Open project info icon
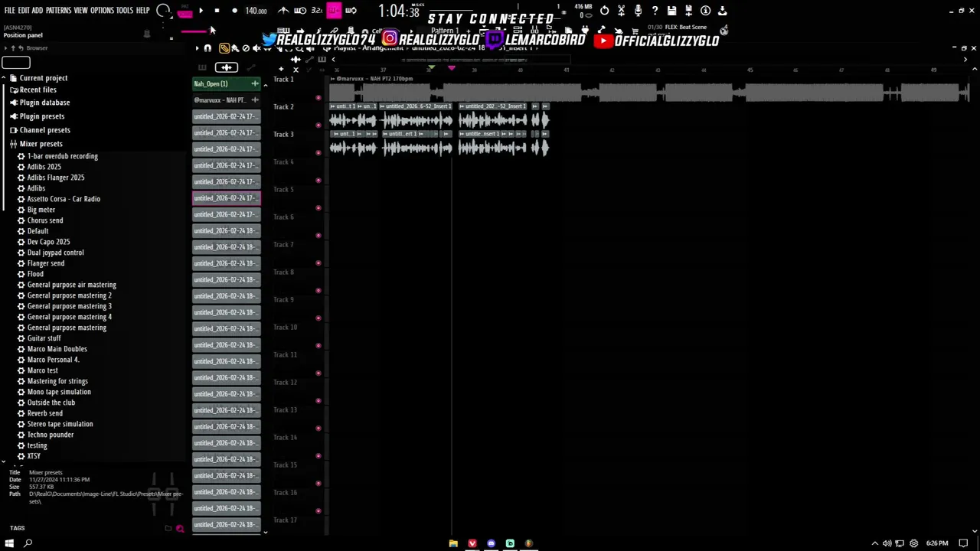Screen dimensions: 980x551 pos(705,11)
